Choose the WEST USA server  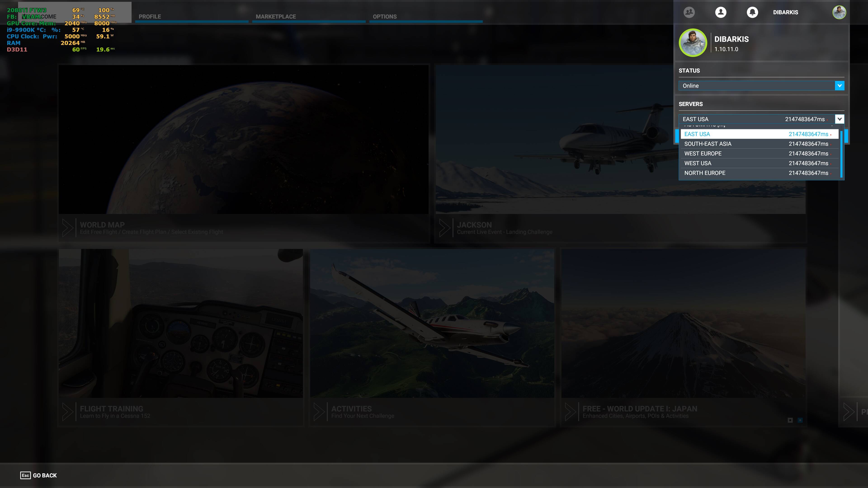(759, 163)
